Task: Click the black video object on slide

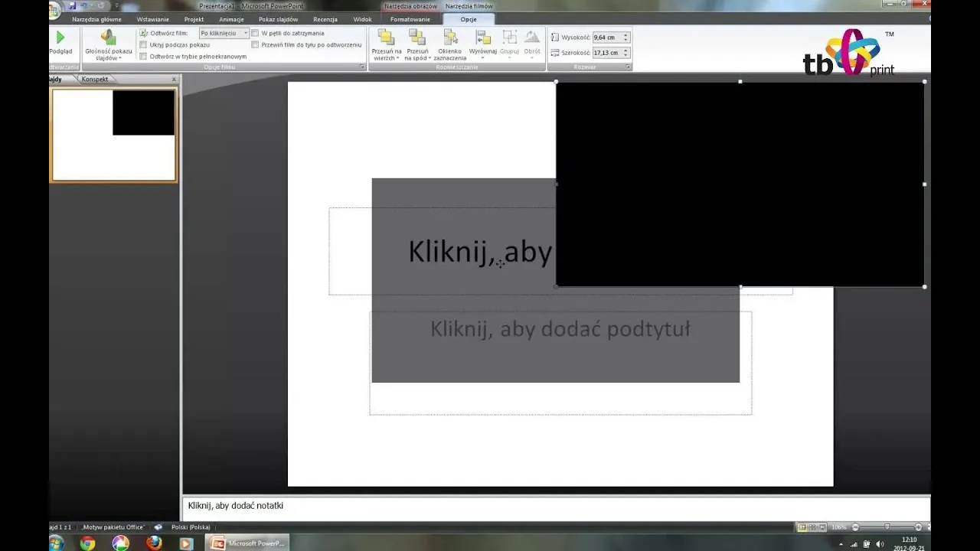Action: [x=740, y=184]
